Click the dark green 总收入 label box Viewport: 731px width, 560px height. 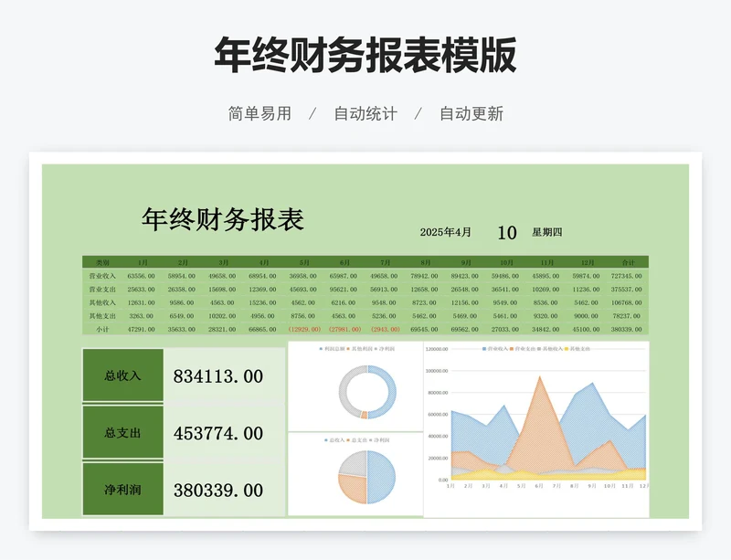click(x=123, y=375)
